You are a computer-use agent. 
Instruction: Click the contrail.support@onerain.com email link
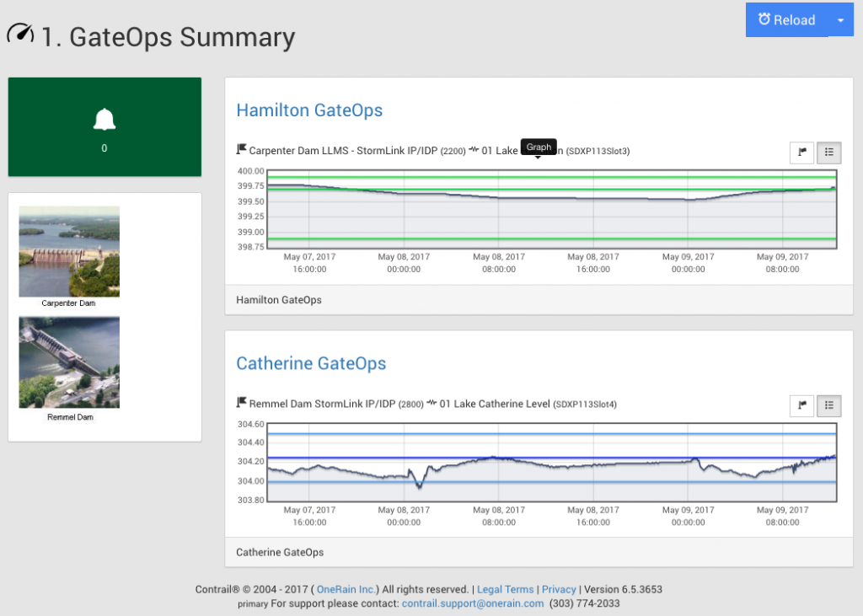click(x=472, y=603)
